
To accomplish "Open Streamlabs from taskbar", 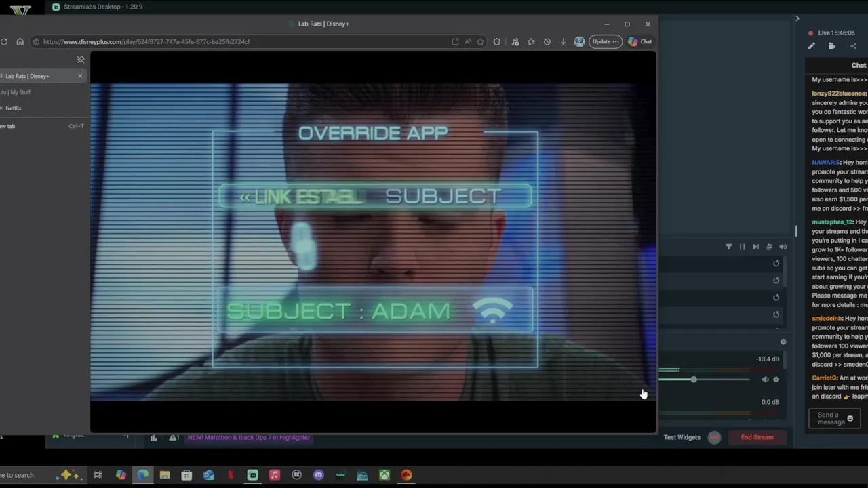I will [252, 475].
